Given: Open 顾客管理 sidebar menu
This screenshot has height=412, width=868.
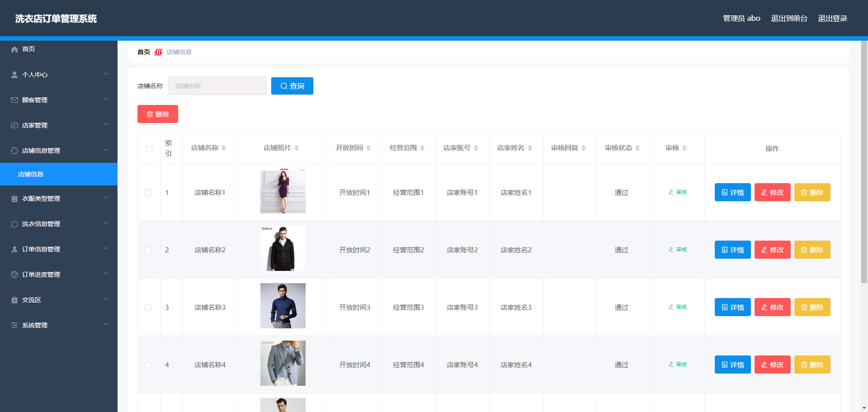Looking at the screenshot, I should (59, 100).
